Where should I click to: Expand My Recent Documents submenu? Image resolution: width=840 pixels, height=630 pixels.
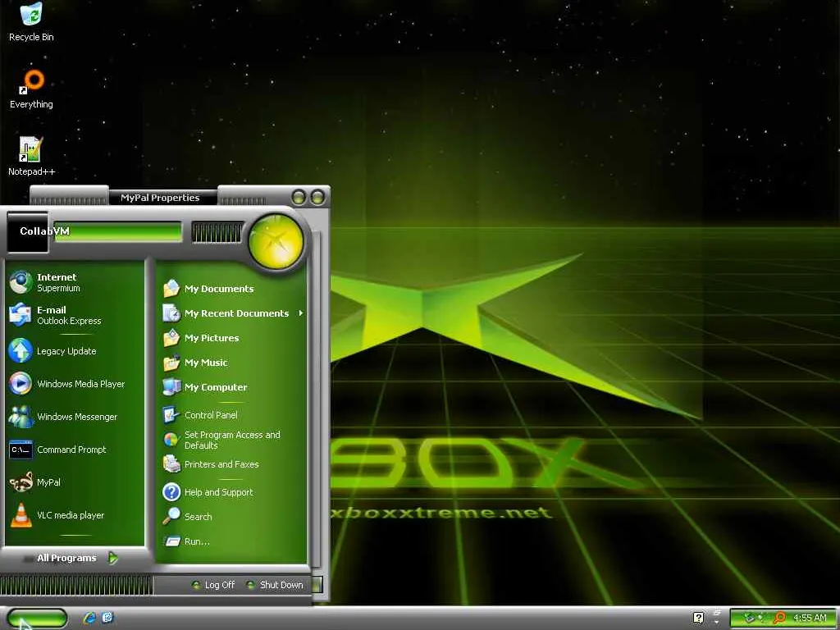232,313
